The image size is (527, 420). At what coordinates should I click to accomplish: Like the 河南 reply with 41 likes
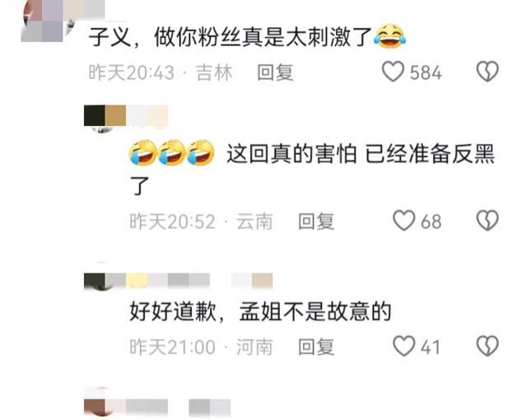(x=403, y=346)
